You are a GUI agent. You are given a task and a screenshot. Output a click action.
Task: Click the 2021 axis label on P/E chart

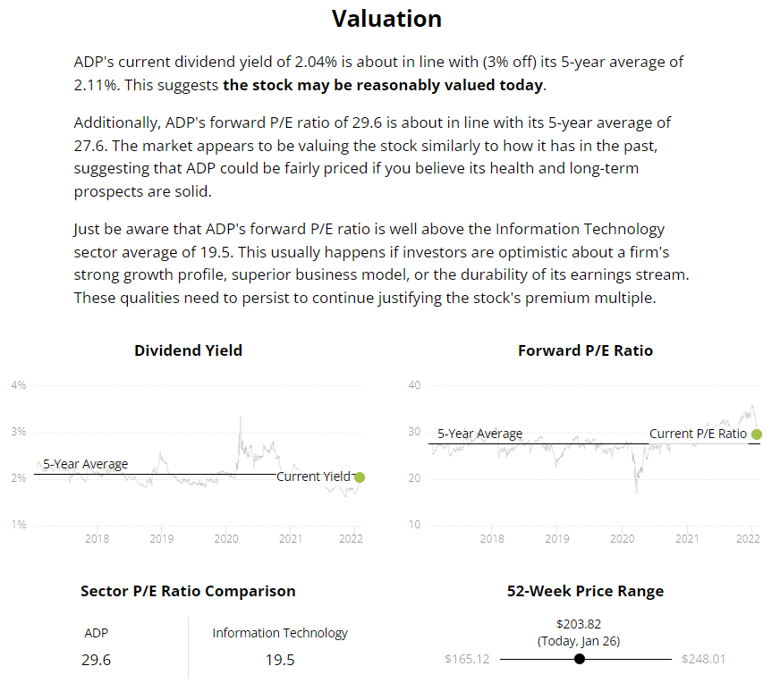pos(687,538)
